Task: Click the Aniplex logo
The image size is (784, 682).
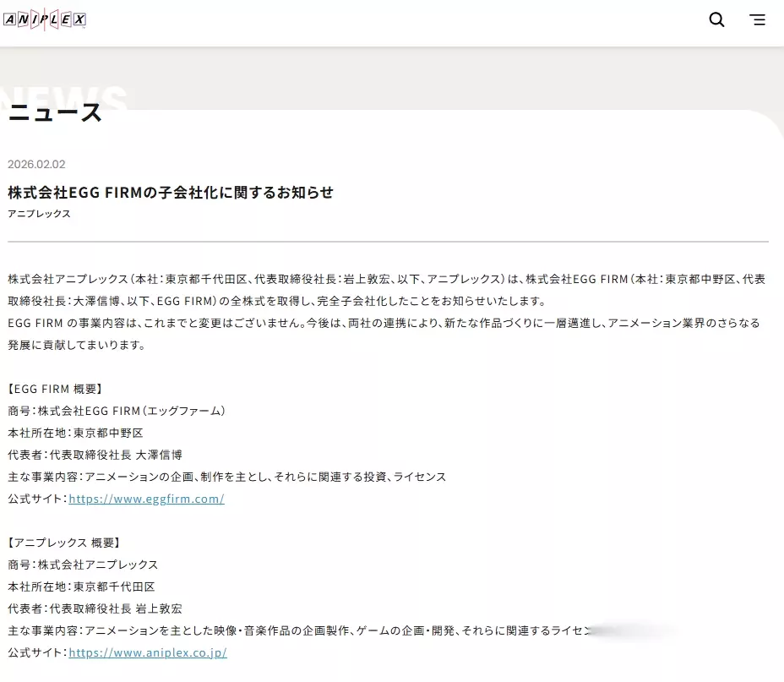Action: (45, 19)
